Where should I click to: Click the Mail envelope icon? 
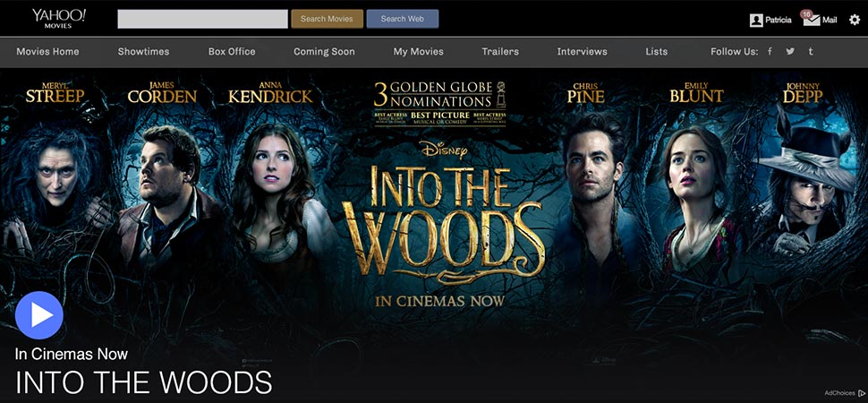812,21
